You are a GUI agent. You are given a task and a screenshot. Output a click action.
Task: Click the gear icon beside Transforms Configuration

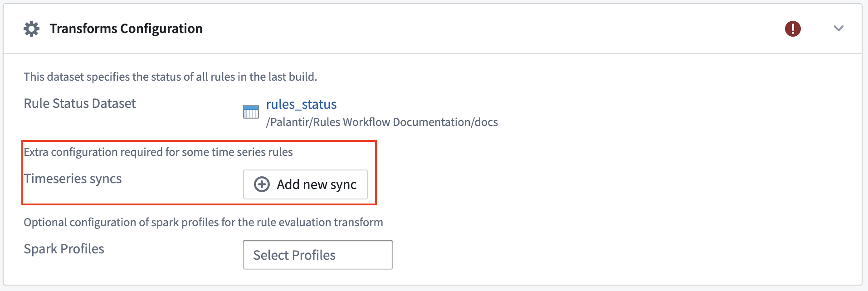(31, 29)
